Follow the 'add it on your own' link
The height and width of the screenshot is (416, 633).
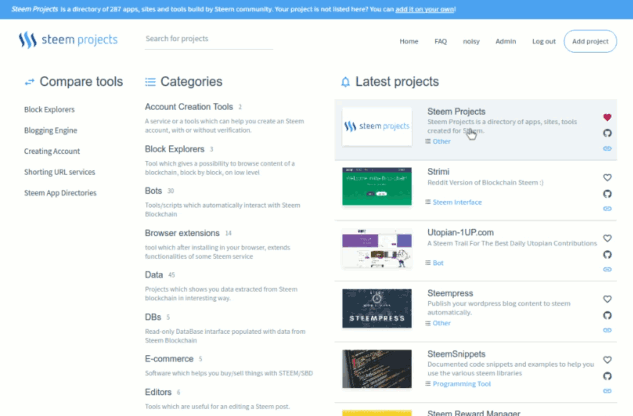point(425,9)
